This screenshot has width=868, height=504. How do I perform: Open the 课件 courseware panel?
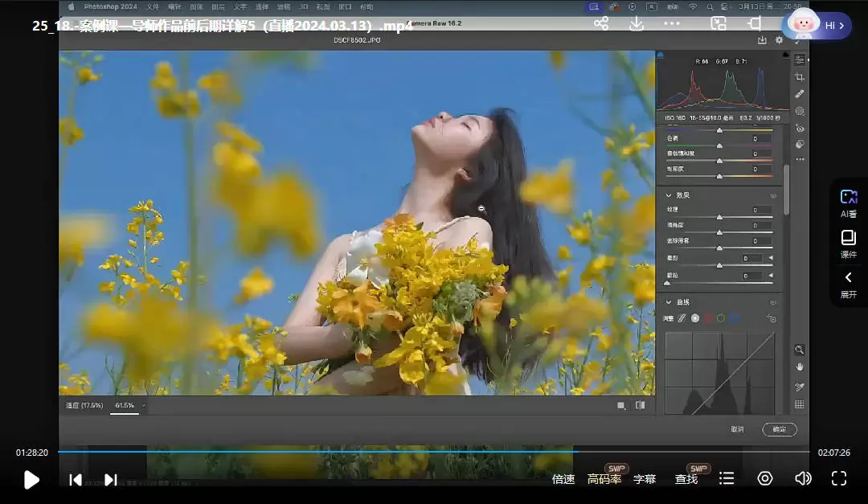849,244
